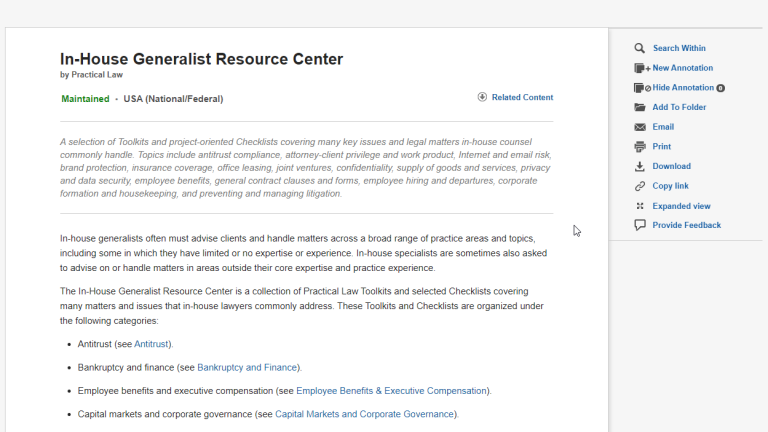Click the Search Within magnifier icon
This screenshot has height=432, width=768.
(640, 48)
